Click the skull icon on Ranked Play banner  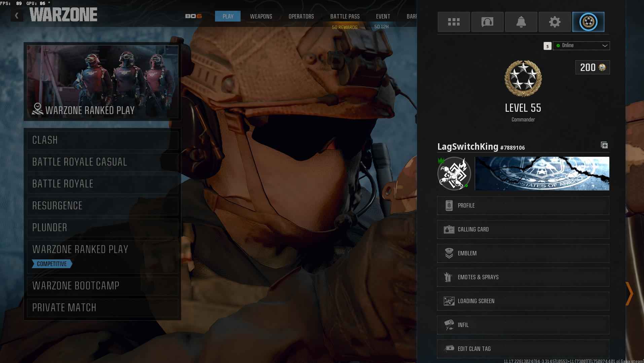[37, 109]
